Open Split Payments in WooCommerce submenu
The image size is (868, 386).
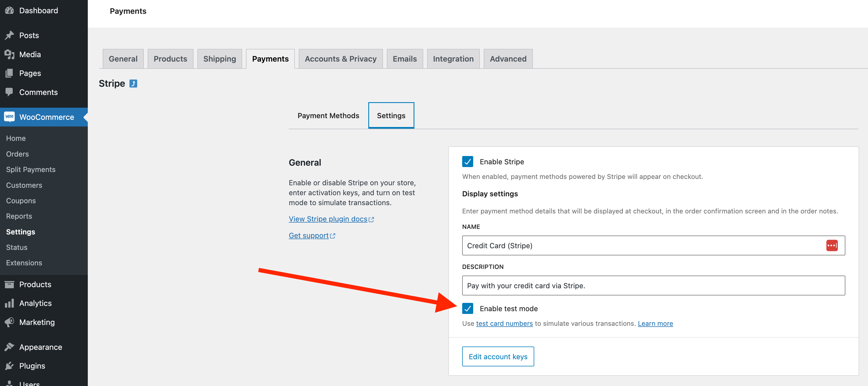point(31,170)
